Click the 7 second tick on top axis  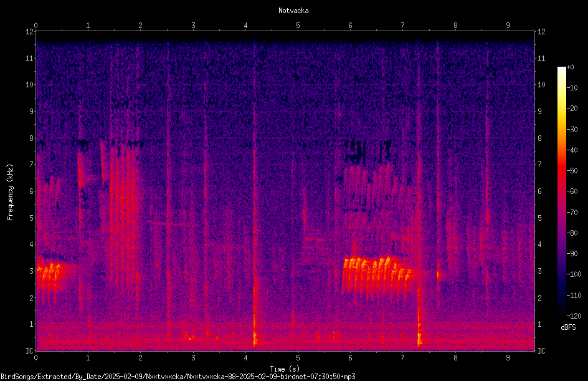pos(403,26)
